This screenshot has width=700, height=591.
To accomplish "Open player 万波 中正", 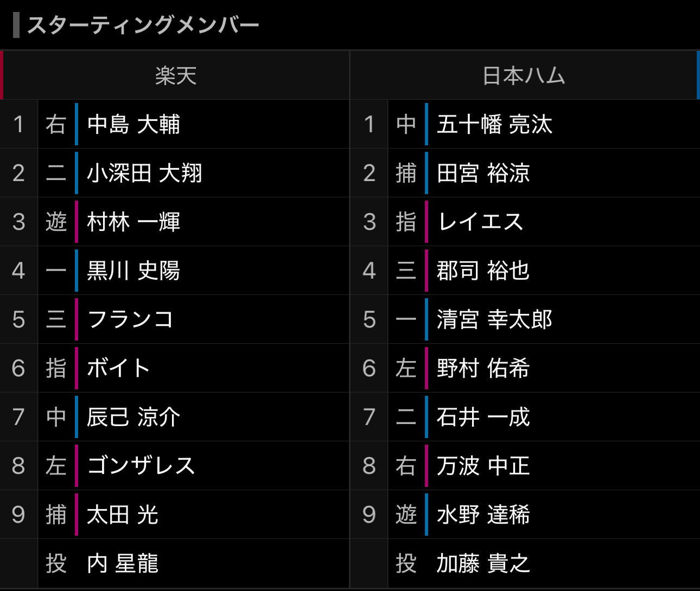I will coord(483,466).
